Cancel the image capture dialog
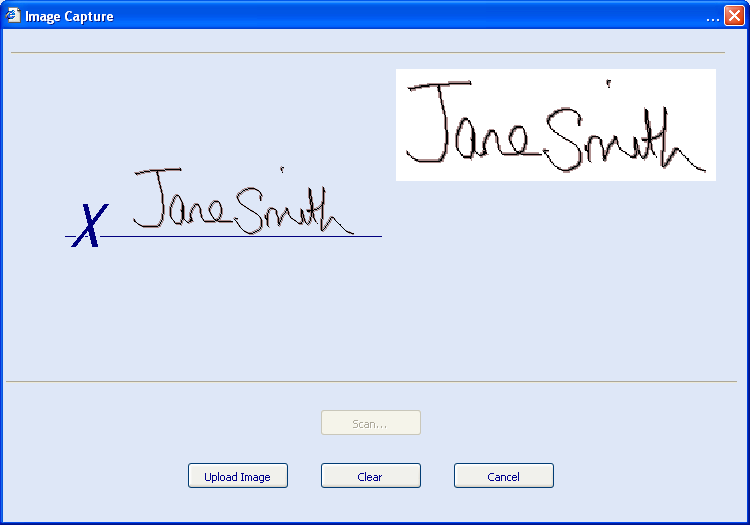This screenshot has height=525, width=750. click(503, 476)
